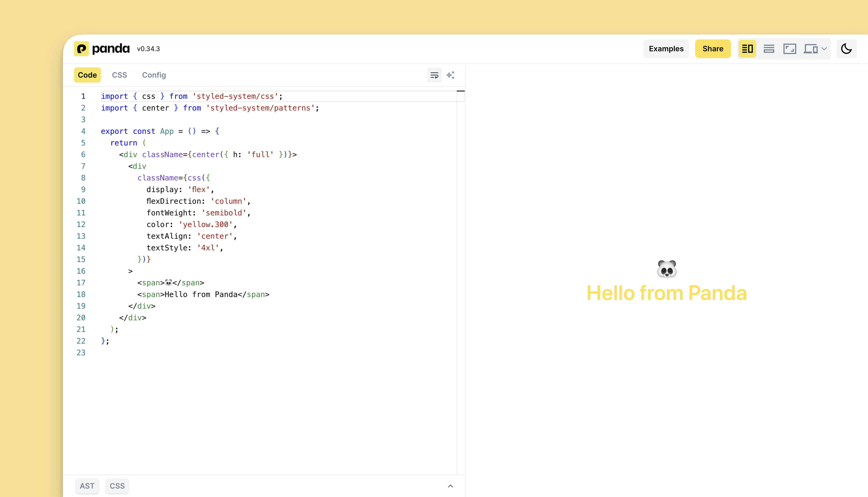Open the AST bottom panel tab
This screenshot has height=497, width=868.
pyautogui.click(x=87, y=486)
